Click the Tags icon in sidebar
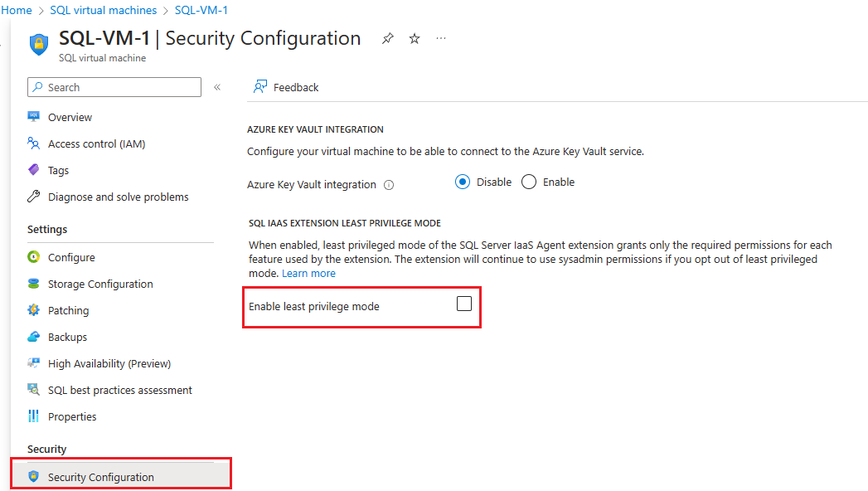The height and width of the screenshot is (491, 868). 33,170
